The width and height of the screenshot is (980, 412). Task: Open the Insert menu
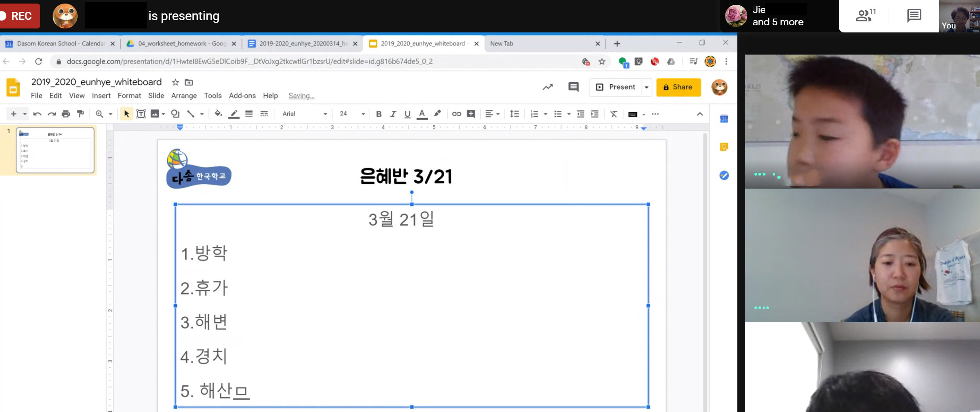(101, 96)
